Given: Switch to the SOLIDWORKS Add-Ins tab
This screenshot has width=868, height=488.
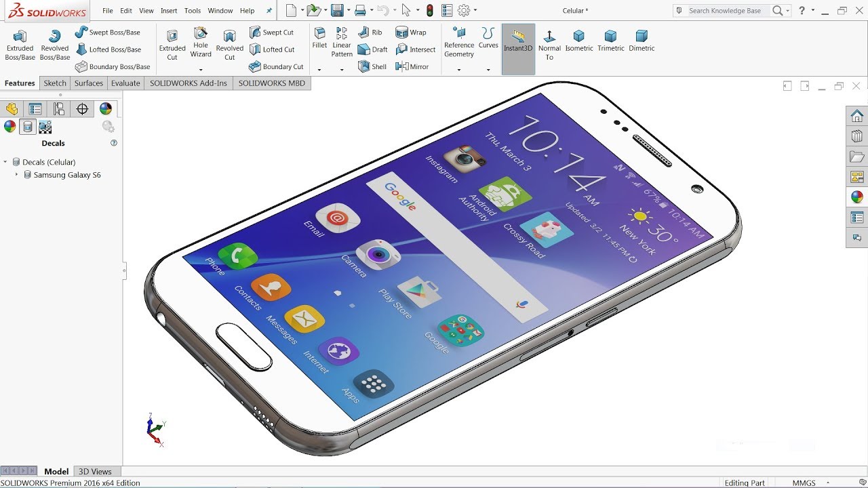Looking at the screenshot, I should [189, 83].
